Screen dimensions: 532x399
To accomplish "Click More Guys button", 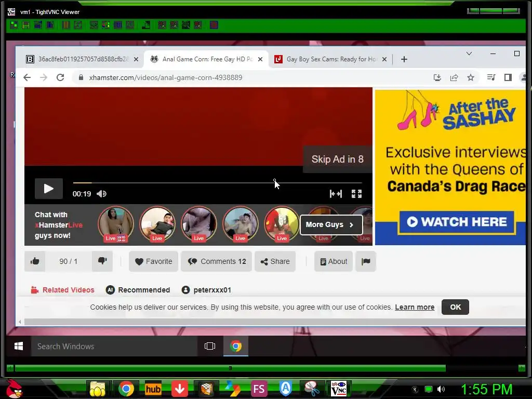I will point(331,224).
